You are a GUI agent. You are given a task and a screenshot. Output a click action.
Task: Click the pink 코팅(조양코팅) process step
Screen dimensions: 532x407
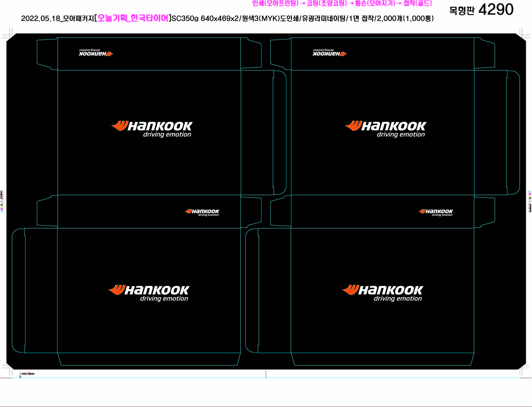(x=327, y=3)
